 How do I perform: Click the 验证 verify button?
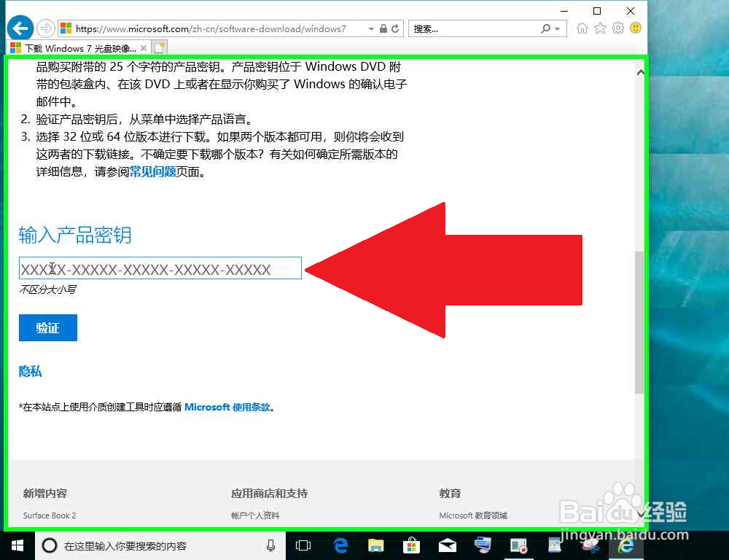(x=47, y=327)
